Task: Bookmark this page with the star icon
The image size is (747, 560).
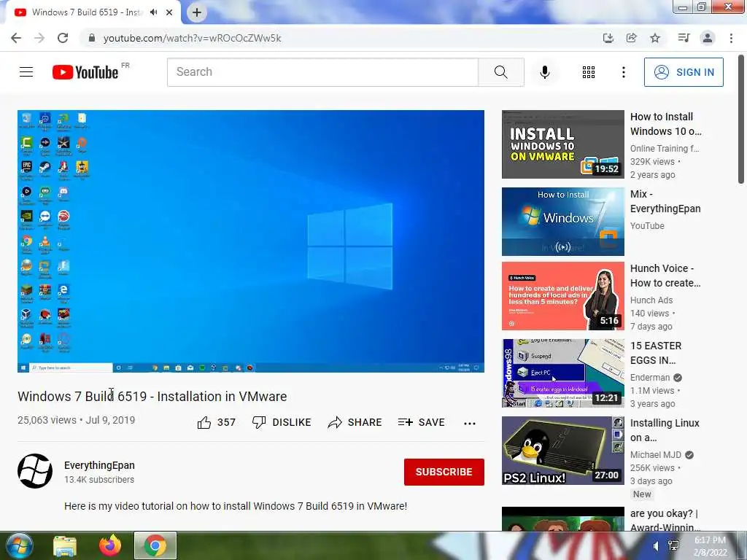Action: click(x=655, y=38)
